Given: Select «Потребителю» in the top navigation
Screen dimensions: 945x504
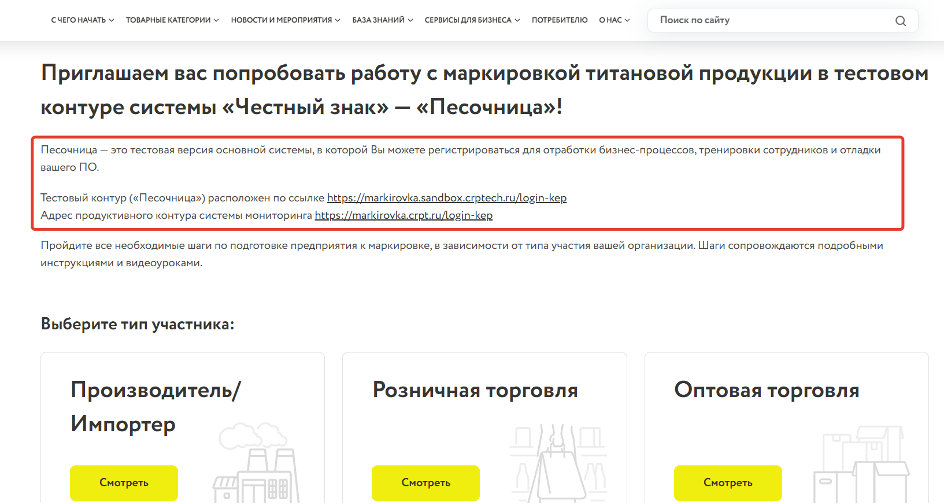Looking at the screenshot, I should click(559, 20).
